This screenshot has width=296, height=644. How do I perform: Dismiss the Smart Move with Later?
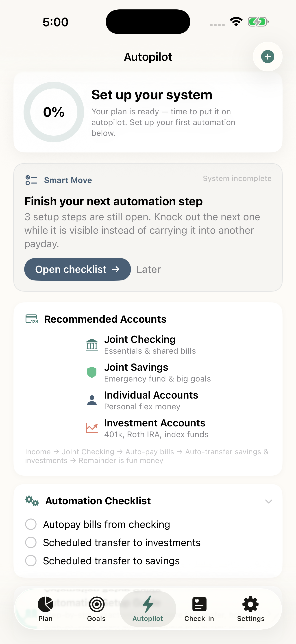point(148,269)
